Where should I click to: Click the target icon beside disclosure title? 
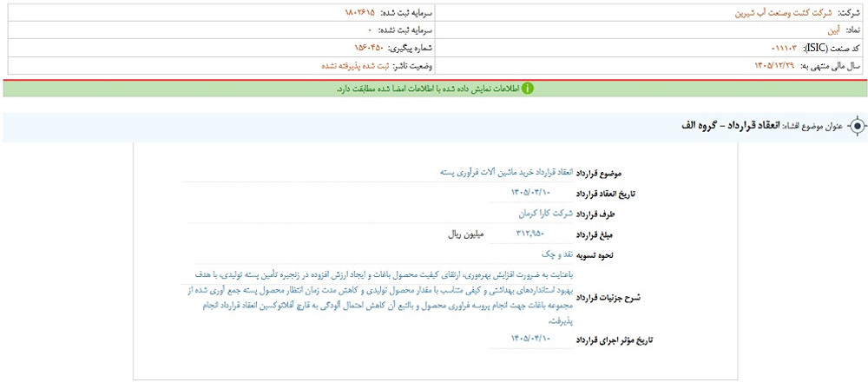pyautogui.click(x=857, y=127)
